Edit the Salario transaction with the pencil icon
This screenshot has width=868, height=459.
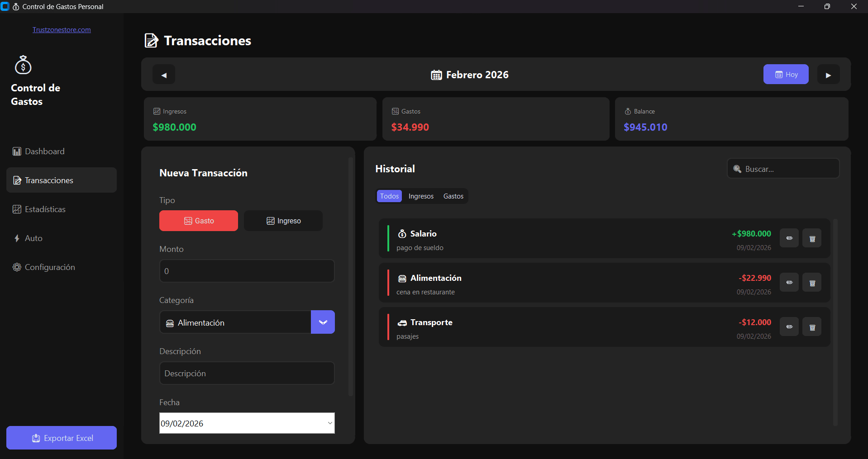coord(789,237)
